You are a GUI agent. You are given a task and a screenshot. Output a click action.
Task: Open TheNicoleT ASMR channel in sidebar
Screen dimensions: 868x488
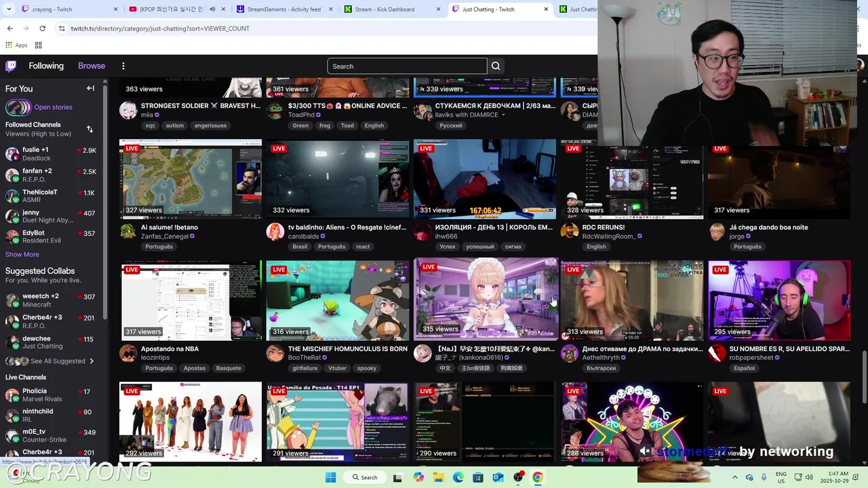[51, 196]
